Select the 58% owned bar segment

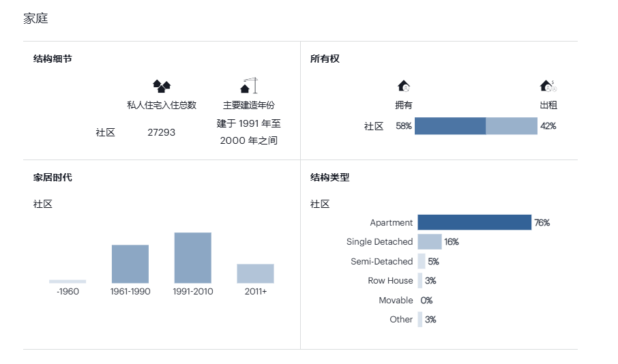(450, 126)
